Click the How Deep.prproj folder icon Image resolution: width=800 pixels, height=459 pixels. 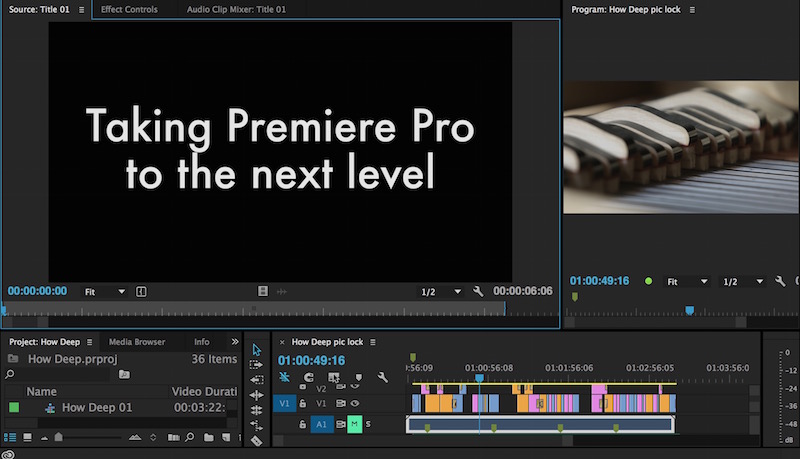click(13, 359)
